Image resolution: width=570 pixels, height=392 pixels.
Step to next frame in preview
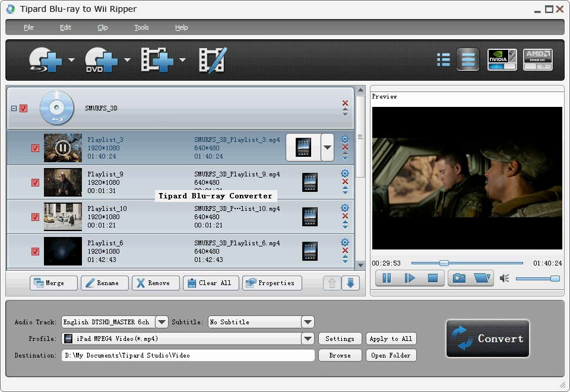[x=410, y=278]
